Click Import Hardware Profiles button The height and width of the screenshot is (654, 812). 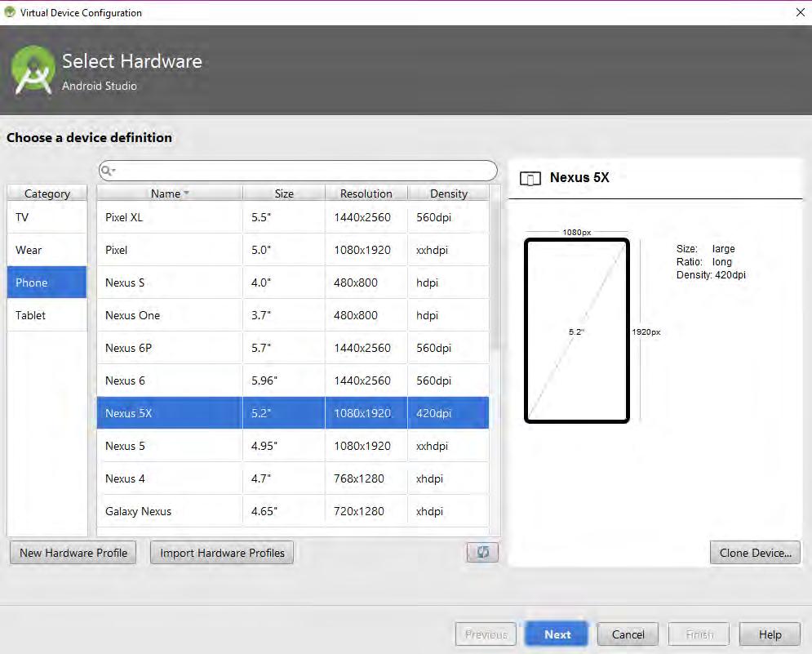222,553
